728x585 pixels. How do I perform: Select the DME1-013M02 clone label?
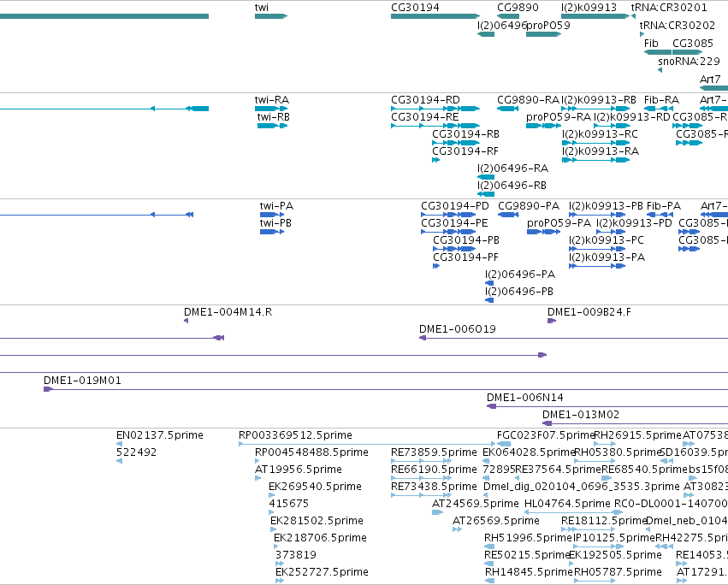[x=580, y=415]
